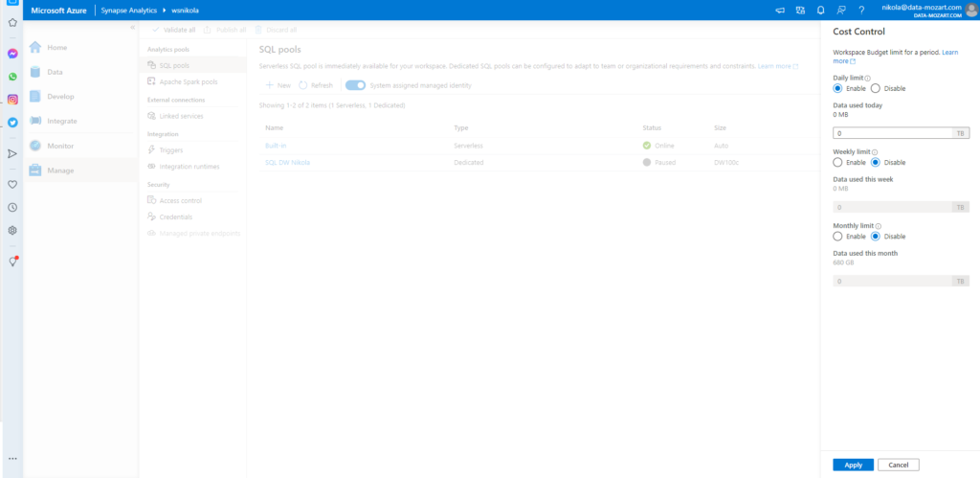The image size is (980, 478).
Task: Collapse the left navigation with double chevron
Action: (x=132, y=28)
